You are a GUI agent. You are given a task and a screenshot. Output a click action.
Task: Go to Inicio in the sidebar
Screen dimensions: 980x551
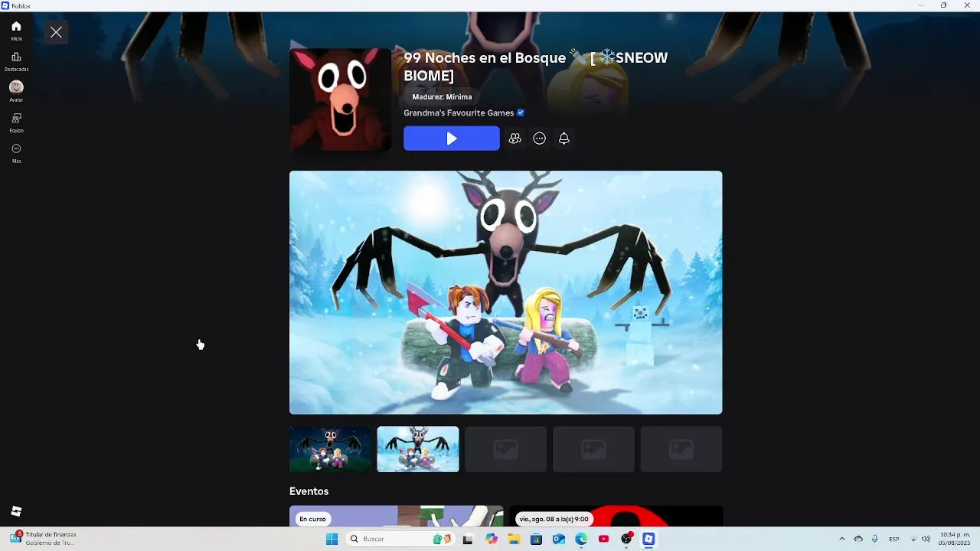pyautogui.click(x=16, y=31)
